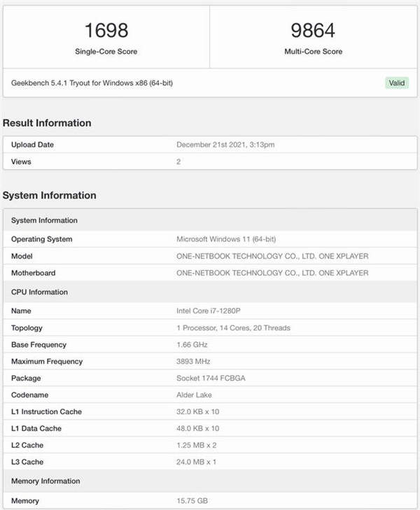Click the Microsoft Windows 11 (64-bit) value
The width and height of the screenshot is (420, 510).
click(232, 239)
